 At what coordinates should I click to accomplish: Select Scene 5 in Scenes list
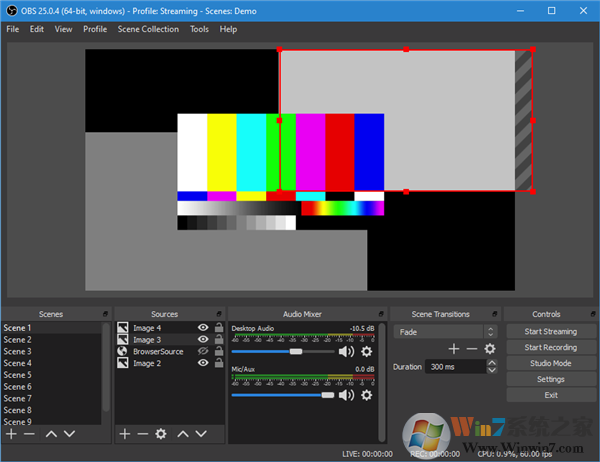(x=17, y=375)
